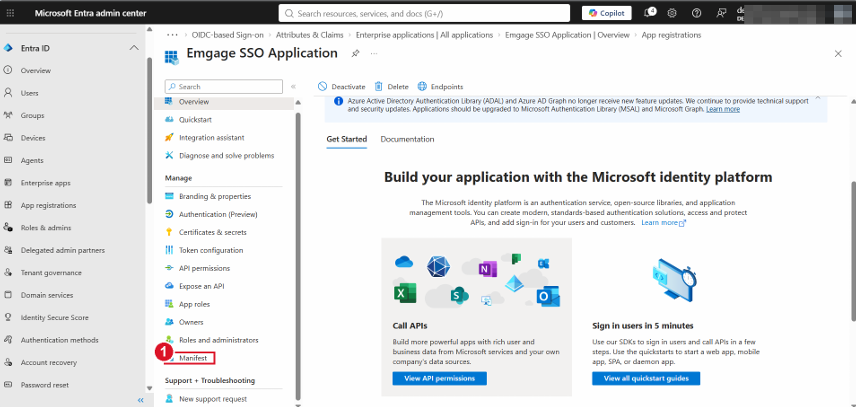
Task: Open Branding & properties
Action: pyautogui.click(x=215, y=196)
